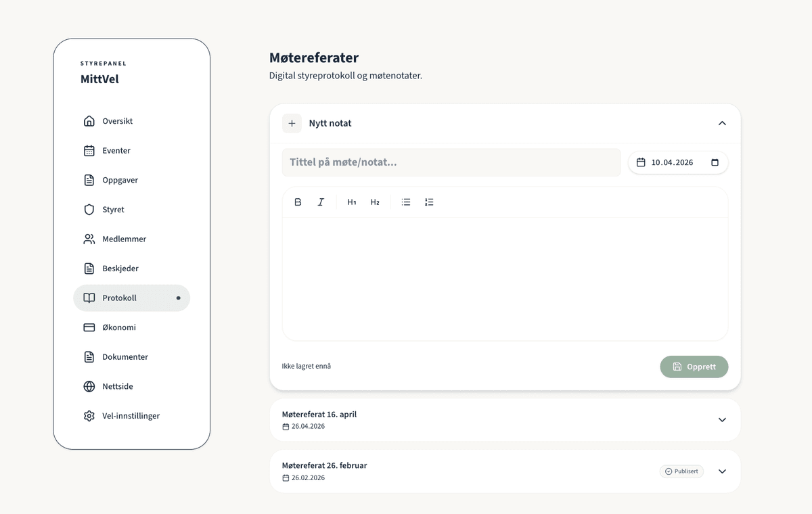
Task: Apply Heading 2 style
Action: point(375,202)
